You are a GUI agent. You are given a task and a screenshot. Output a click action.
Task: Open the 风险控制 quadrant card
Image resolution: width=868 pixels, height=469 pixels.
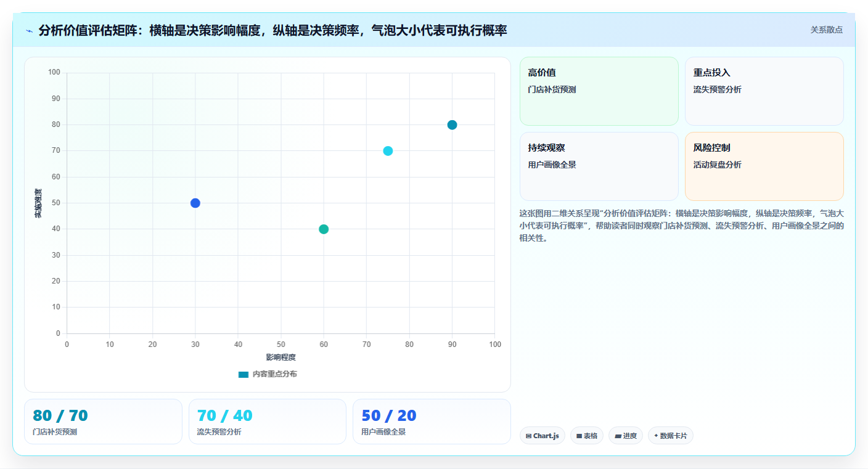[764, 166]
